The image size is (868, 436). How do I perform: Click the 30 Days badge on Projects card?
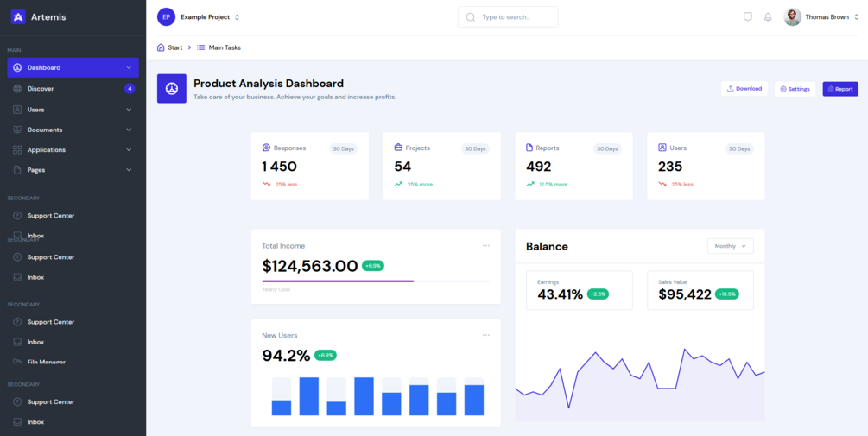(476, 148)
